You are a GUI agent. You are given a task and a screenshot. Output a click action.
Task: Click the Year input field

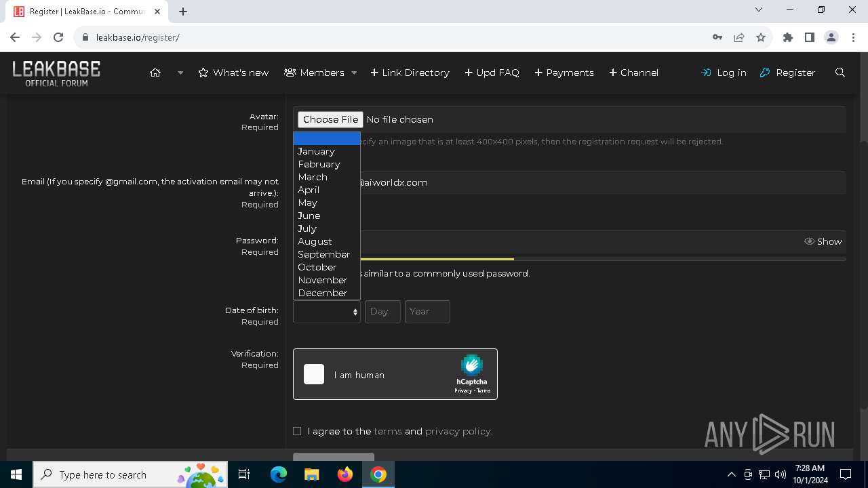[427, 312]
